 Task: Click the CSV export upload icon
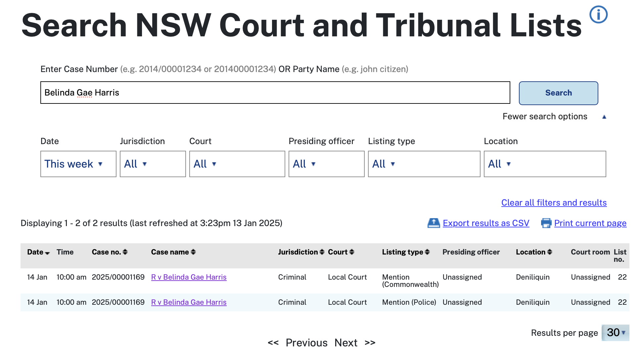pos(434,223)
